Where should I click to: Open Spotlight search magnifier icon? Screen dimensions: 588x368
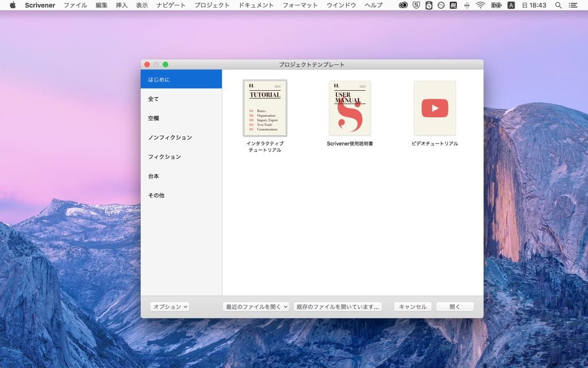pyautogui.click(x=558, y=5)
